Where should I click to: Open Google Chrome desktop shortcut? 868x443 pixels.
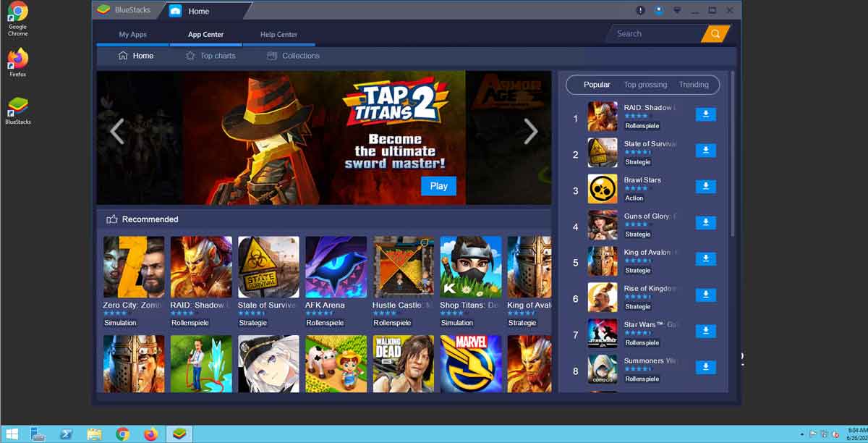(17, 20)
